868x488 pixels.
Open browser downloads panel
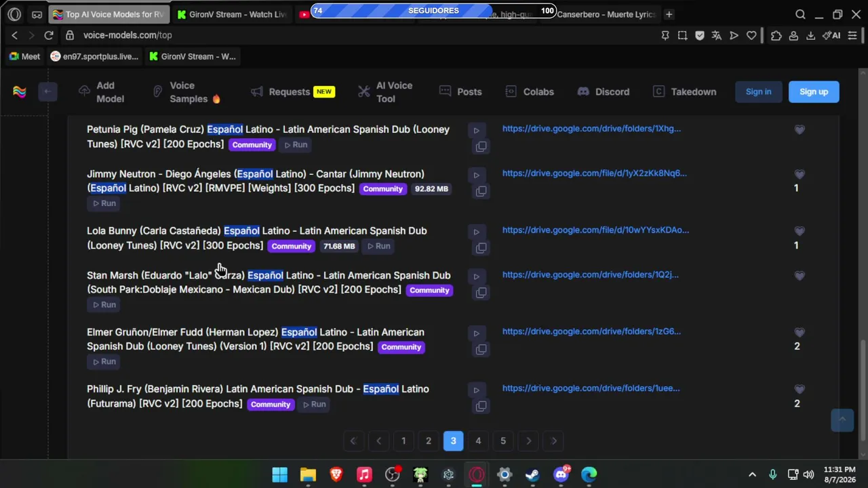(x=810, y=35)
